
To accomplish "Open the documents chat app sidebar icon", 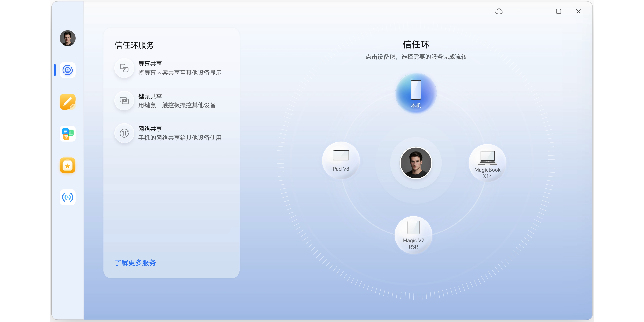I will click(67, 133).
